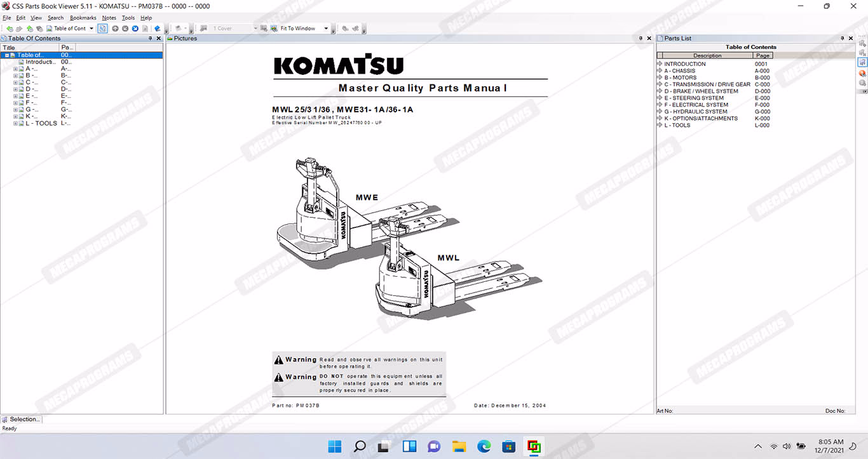Open the Fit To Window zoom dropdown

(x=326, y=29)
